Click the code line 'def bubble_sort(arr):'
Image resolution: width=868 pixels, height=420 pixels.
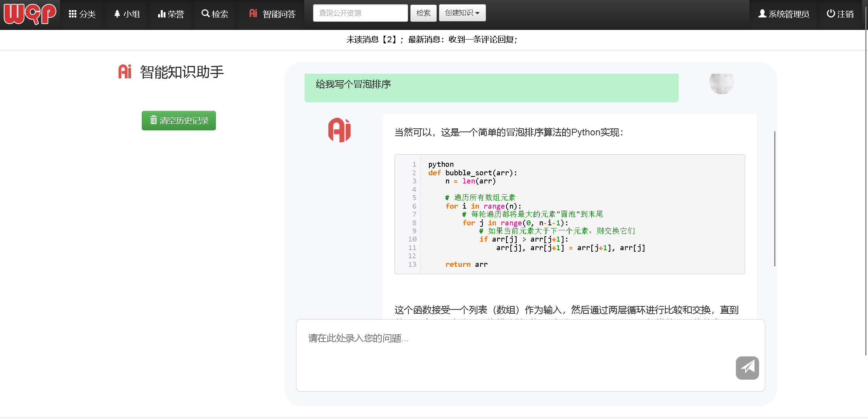click(x=472, y=173)
